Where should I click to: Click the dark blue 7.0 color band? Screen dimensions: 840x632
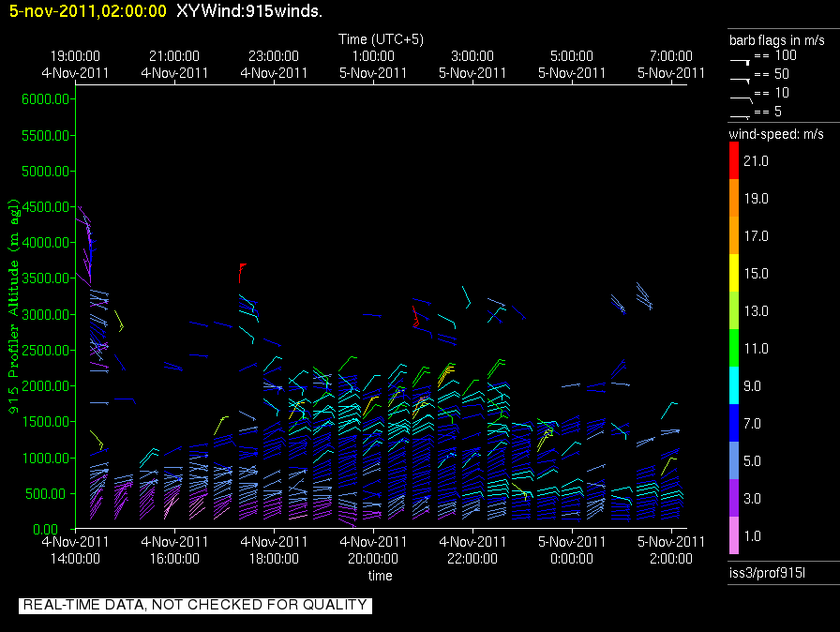tap(734, 423)
